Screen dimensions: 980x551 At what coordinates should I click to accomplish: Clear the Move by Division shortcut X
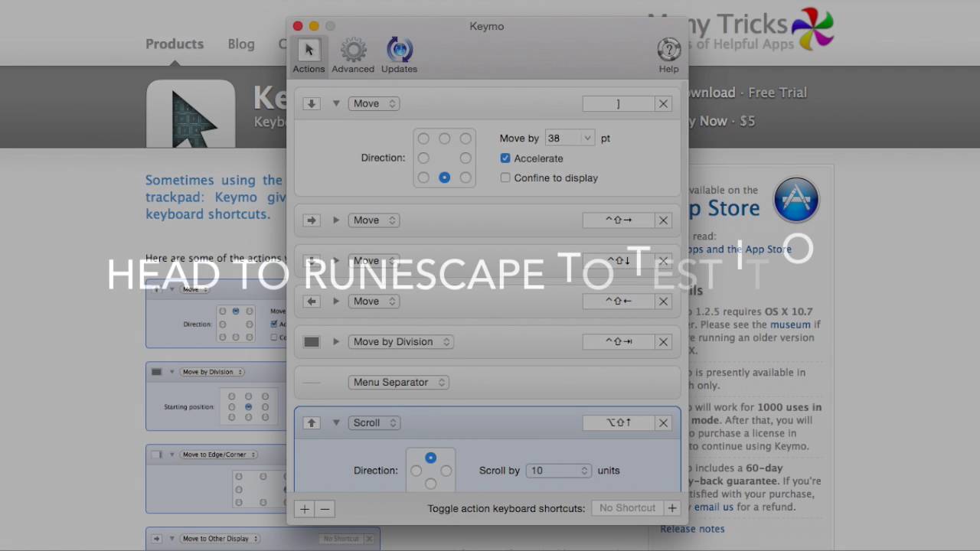tap(663, 342)
